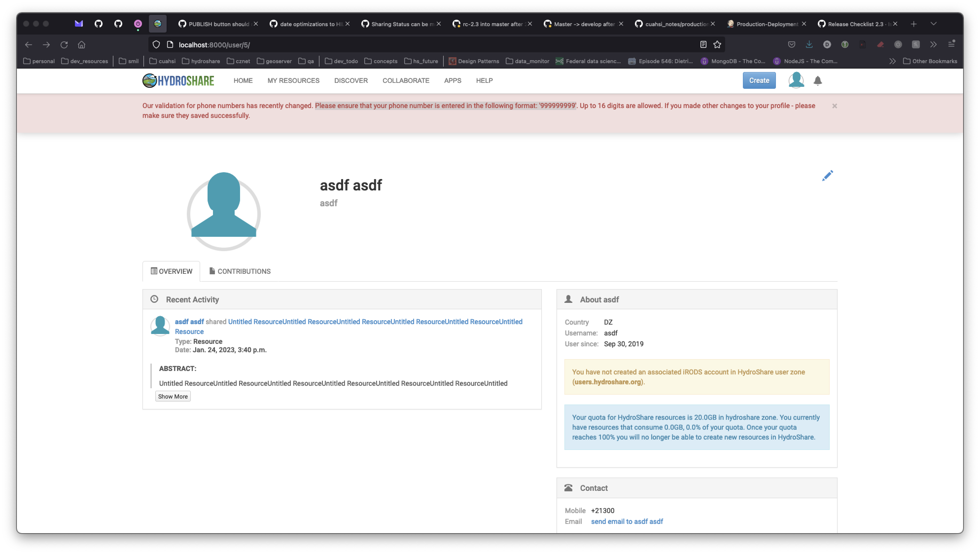980x554 pixels.
Task: Dismiss the phone validation warning banner
Action: 834,106
